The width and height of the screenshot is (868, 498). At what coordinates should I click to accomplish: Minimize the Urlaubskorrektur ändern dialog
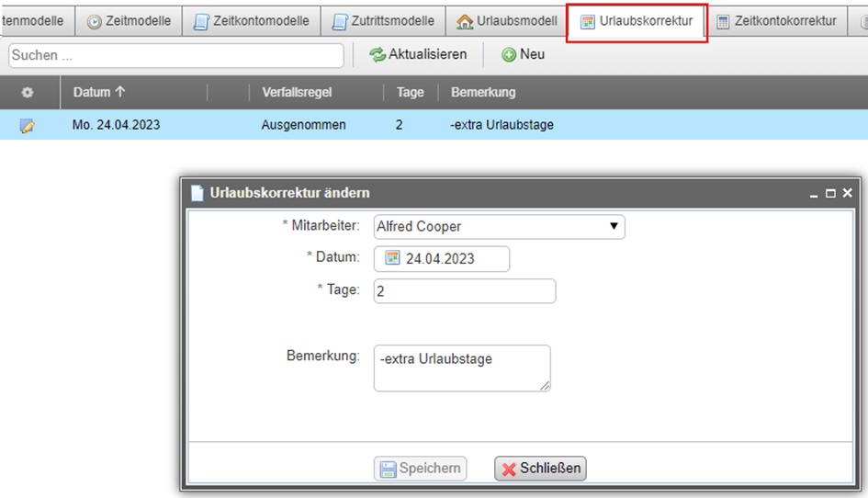click(x=814, y=194)
